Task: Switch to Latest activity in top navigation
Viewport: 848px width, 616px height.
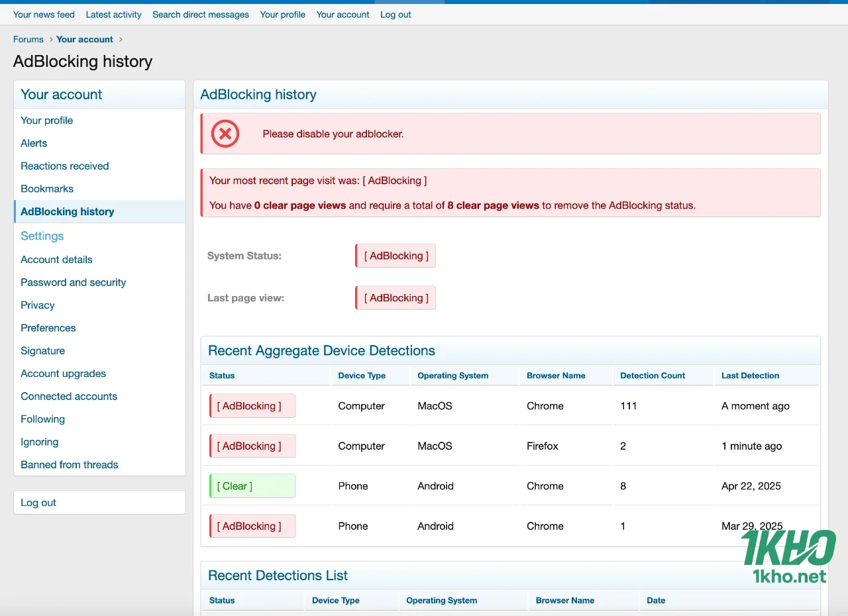Action: [x=113, y=14]
